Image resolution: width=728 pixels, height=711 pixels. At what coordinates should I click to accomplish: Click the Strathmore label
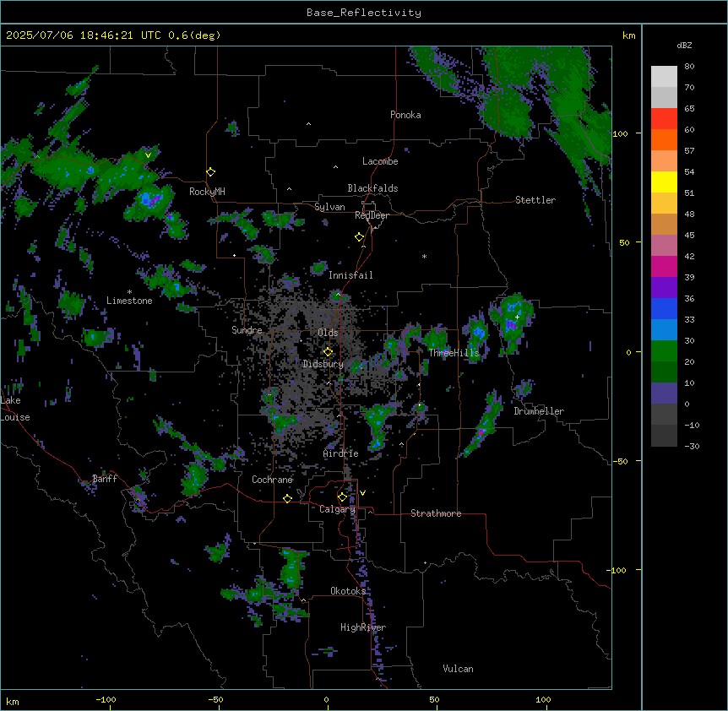(x=436, y=513)
